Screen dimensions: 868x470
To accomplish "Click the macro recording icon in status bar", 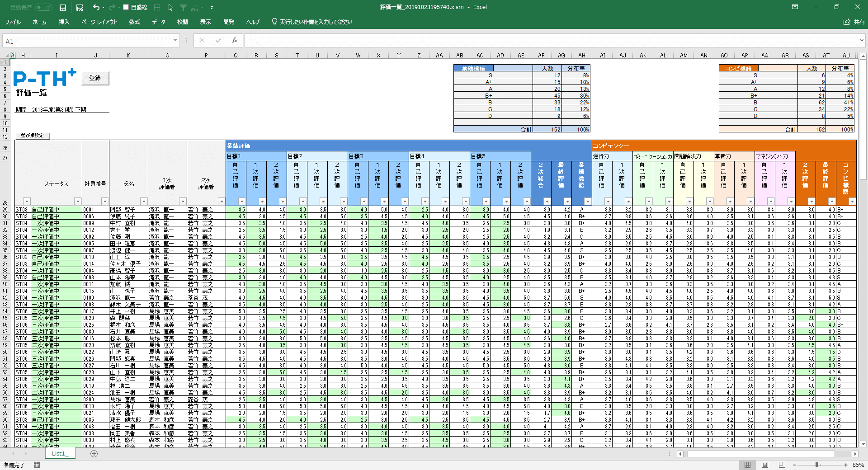I will point(37,465).
